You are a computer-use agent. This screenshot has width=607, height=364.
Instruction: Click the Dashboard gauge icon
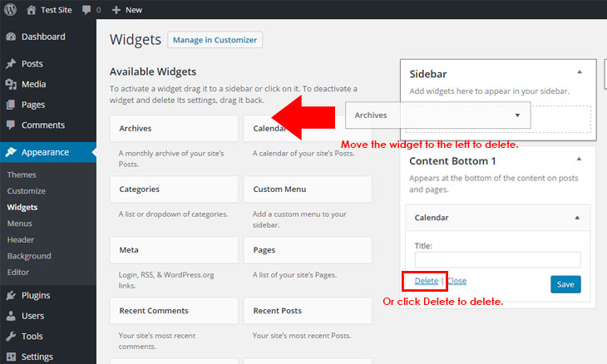12,37
